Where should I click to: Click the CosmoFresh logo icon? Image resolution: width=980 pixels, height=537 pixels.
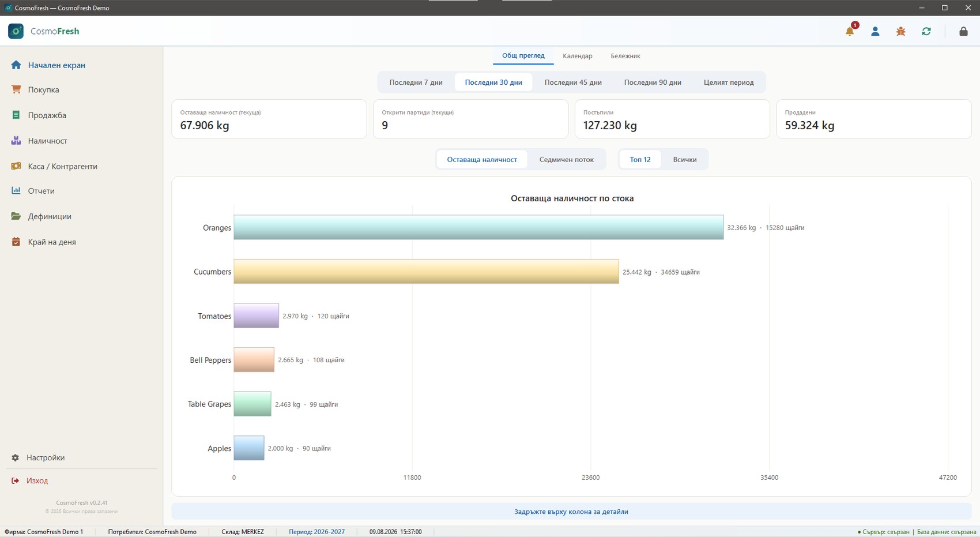coord(16,31)
